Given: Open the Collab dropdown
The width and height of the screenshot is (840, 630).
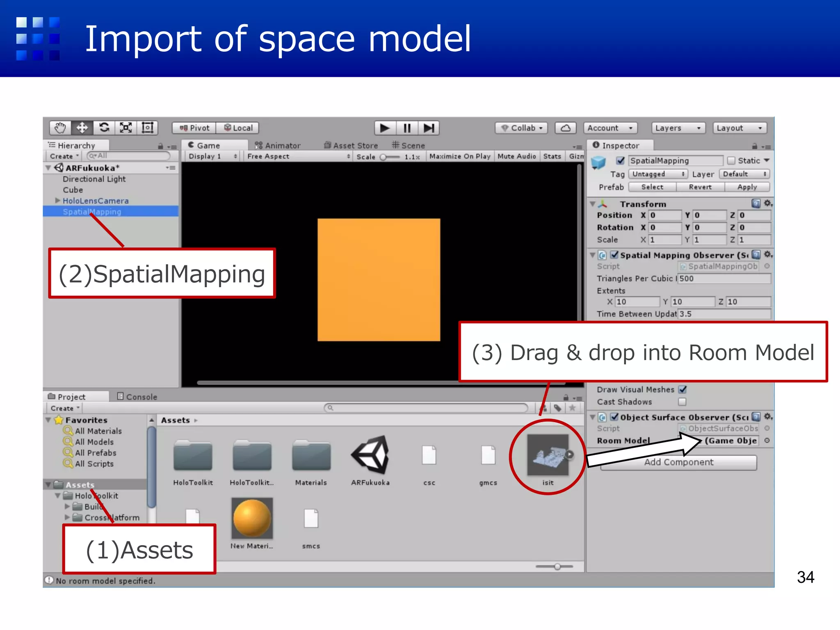Looking at the screenshot, I should click(x=522, y=128).
